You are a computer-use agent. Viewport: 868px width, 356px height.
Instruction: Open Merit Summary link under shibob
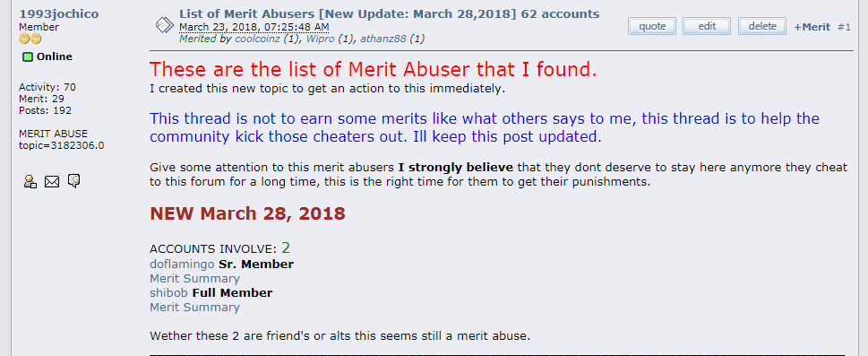point(194,308)
